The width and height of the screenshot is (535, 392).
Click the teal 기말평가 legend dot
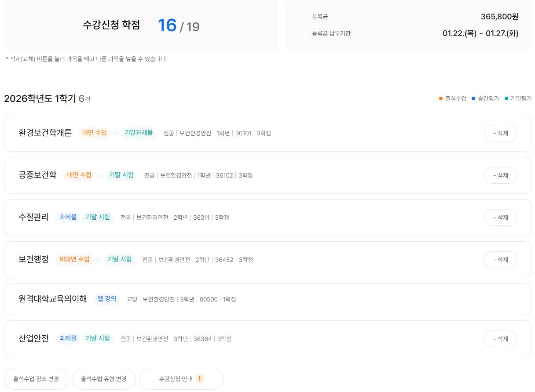point(506,98)
